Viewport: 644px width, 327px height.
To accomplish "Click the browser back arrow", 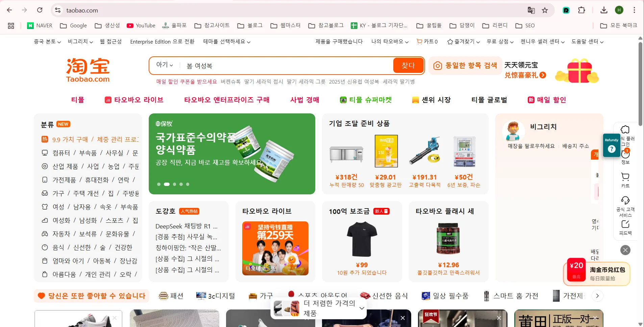I will (x=9, y=10).
